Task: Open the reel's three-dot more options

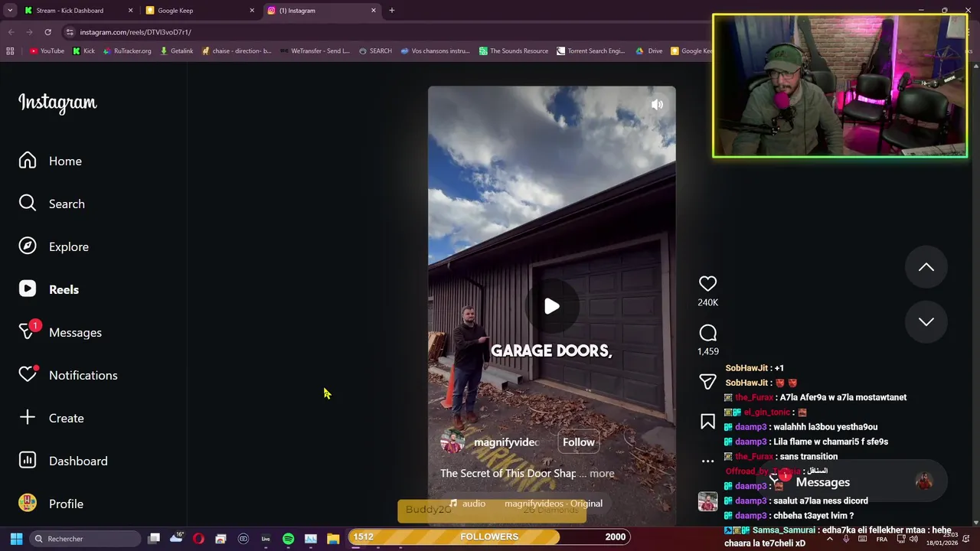Action: point(707,461)
